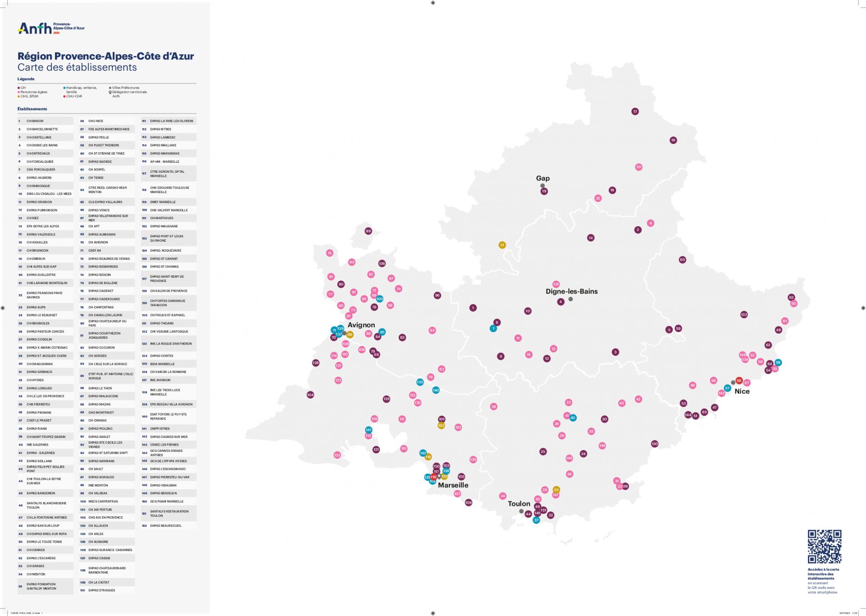Click the CH legend color dot
Screen dimensions: 866x616
(x=19, y=88)
